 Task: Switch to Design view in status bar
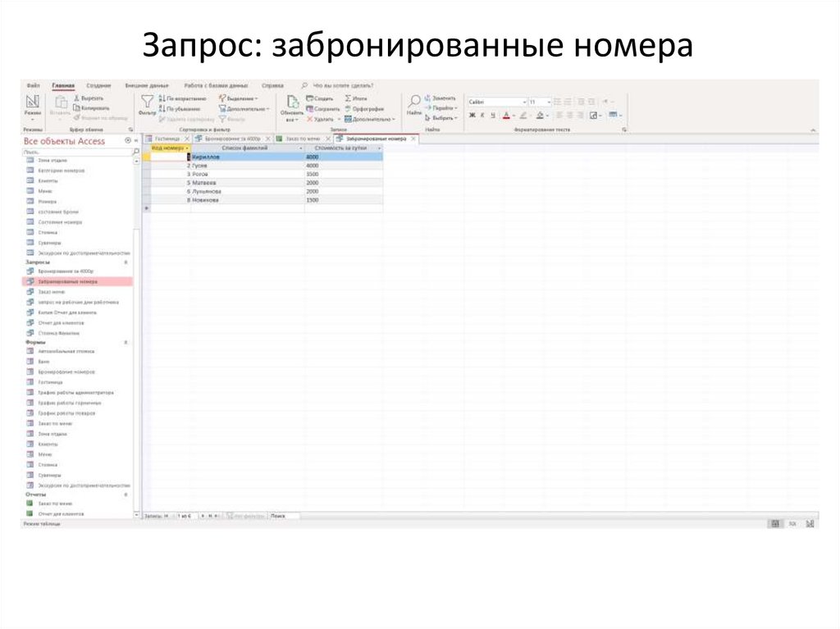810,523
